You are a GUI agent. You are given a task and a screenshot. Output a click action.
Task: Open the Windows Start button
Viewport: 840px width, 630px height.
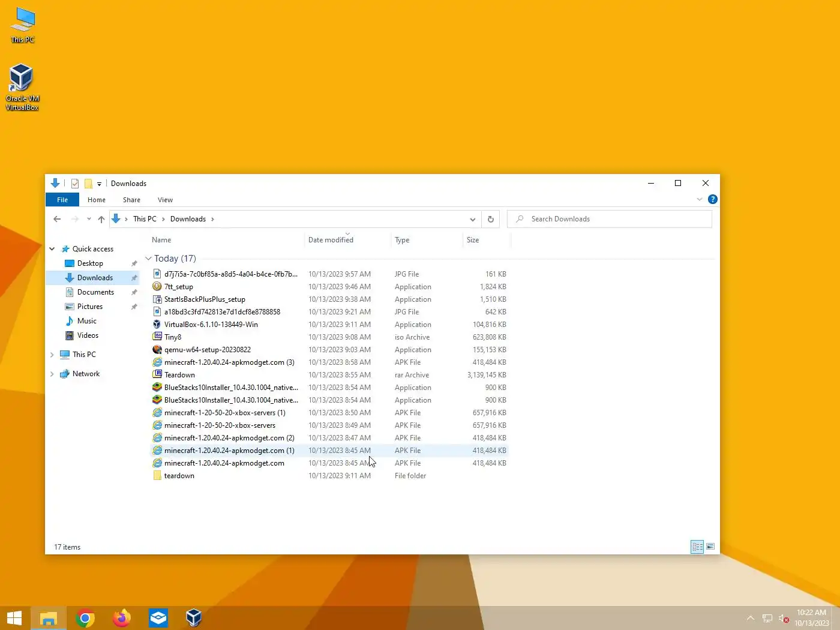coord(14,618)
